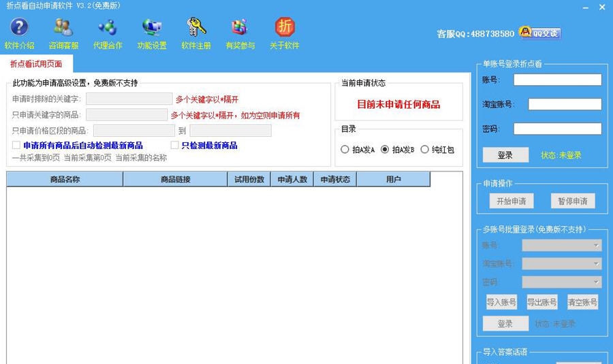This screenshot has width=613, height=364.
Task: Click the 咨询客服 support icon
Action: [63, 27]
